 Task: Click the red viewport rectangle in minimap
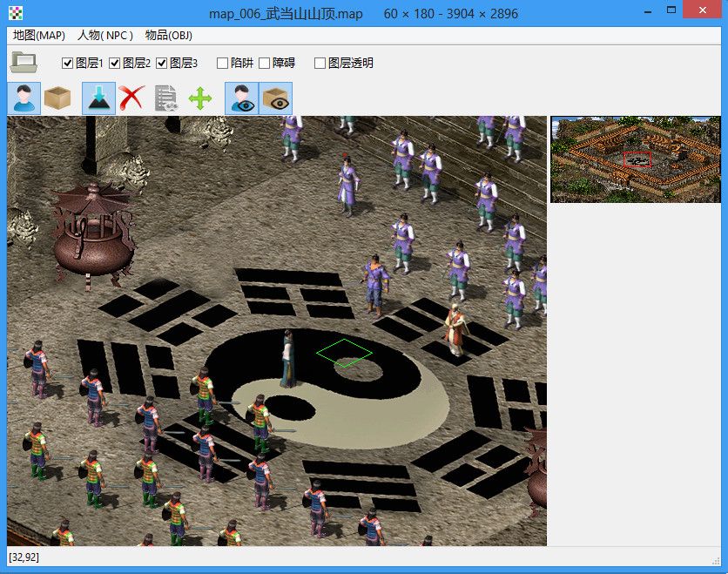[x=637, y=159]
